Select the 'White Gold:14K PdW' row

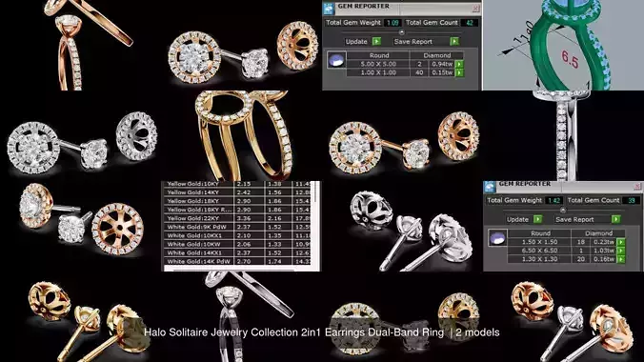(x=238, y=261)
